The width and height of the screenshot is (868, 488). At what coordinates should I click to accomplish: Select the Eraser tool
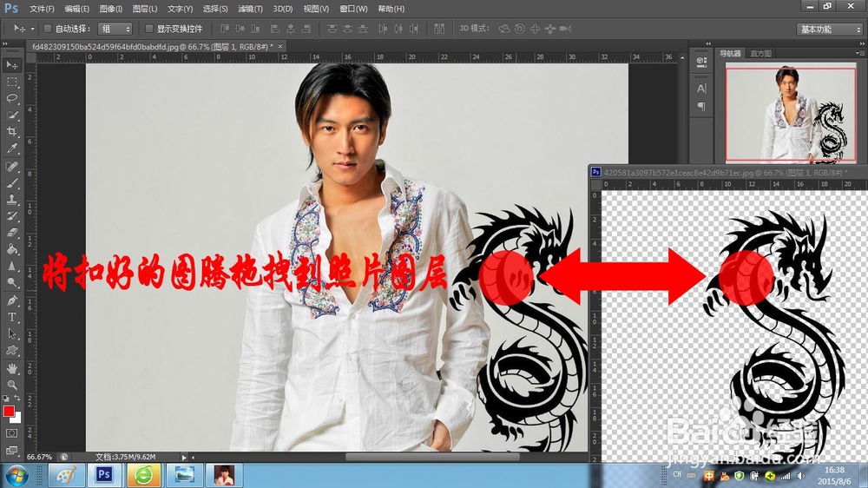click(x=11, y=233)
